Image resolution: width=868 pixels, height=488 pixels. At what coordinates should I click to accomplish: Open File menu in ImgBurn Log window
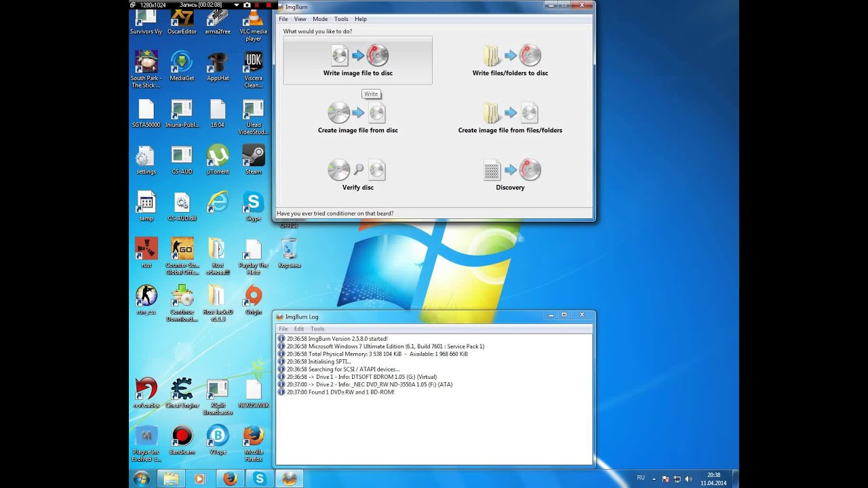283,329
